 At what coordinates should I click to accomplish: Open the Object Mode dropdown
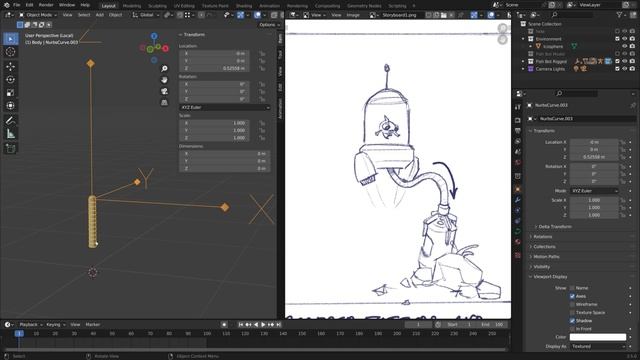pos(39,15)
